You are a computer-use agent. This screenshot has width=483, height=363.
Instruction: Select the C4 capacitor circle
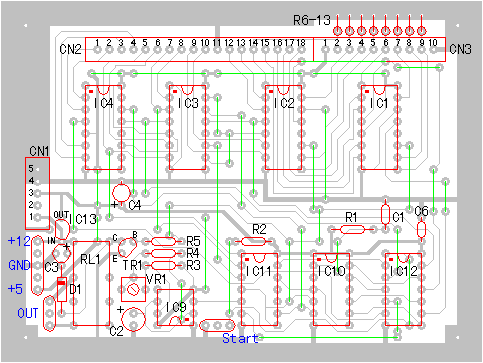[x=122, y=192]
